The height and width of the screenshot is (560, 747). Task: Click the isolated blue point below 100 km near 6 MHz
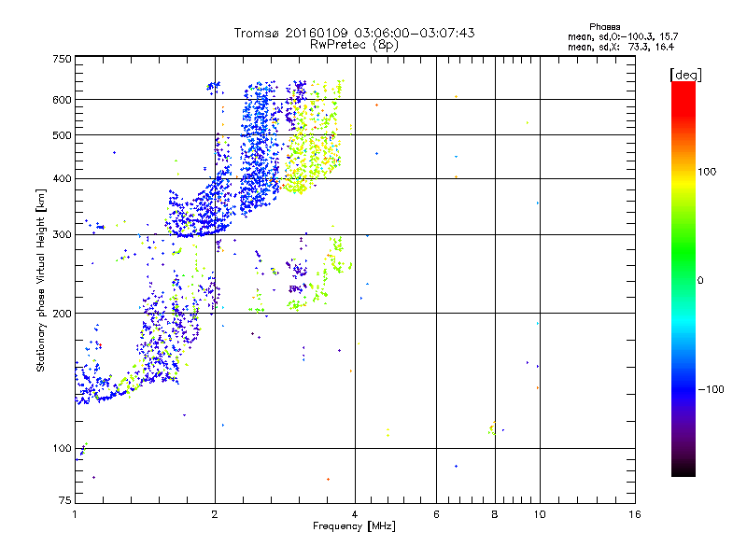click(456, 466)
